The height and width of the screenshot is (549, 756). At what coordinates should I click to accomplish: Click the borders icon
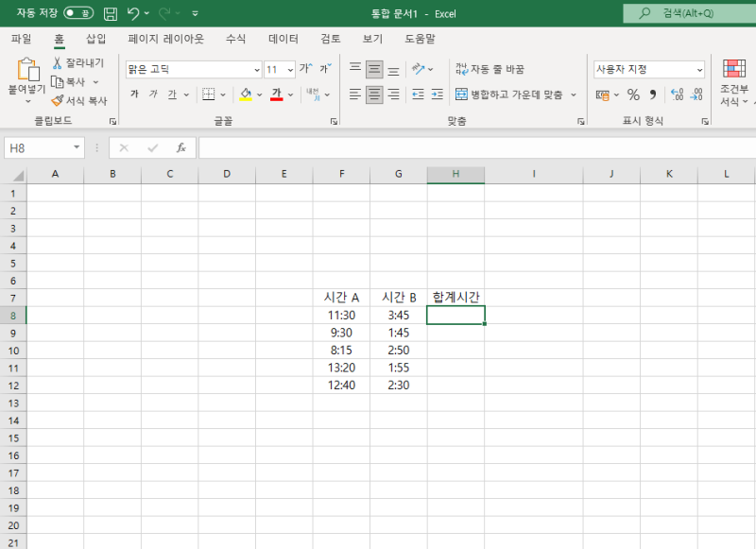(208, 94)
